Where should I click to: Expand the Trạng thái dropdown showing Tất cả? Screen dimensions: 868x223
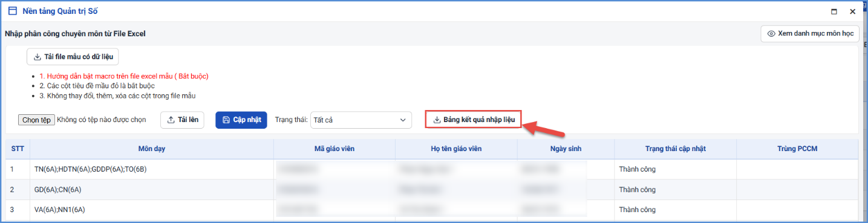(361, 120)
